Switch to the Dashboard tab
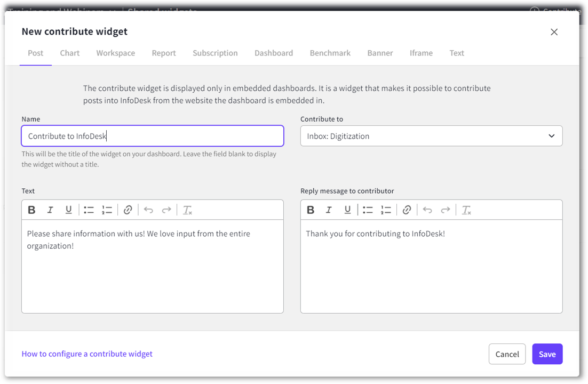Screen dimensions: 588x384 pyautogui.click(x=274, y=53)
